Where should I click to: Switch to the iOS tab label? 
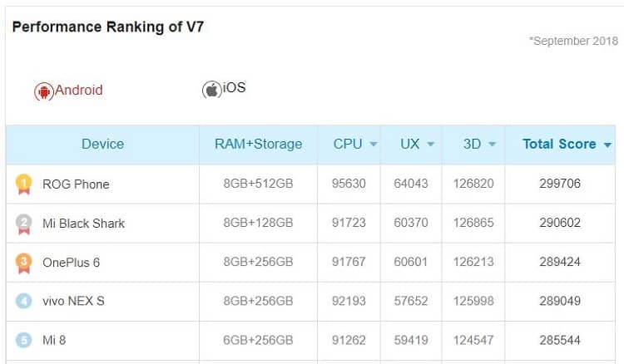(x=234, y=87)
